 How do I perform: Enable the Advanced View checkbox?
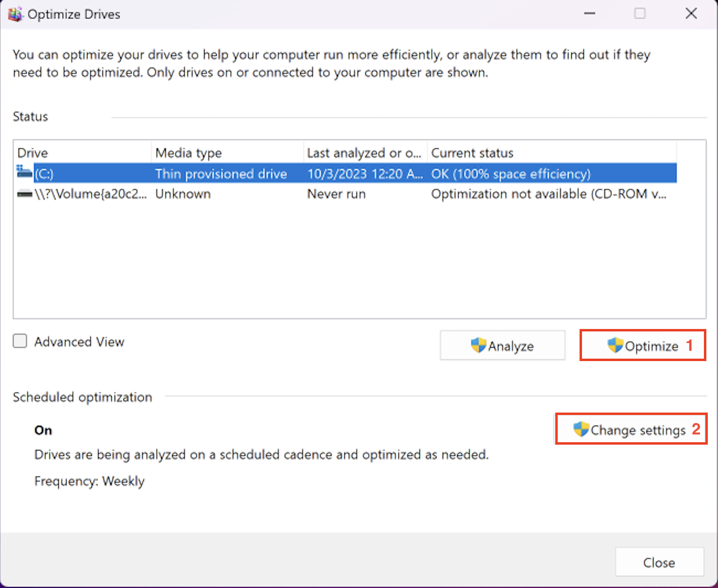[20, 341]
